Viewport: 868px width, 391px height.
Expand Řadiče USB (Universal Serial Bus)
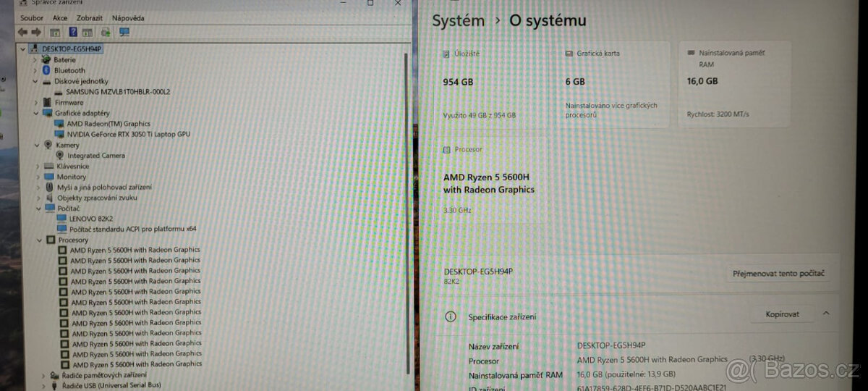click(43, 385)
